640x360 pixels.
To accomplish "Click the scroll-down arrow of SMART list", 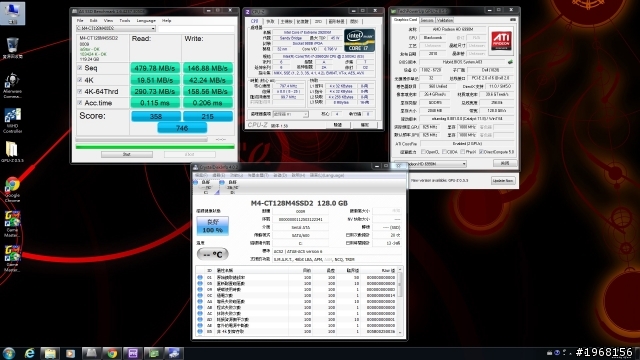I will pyautogui.click(x=400, y=333).
